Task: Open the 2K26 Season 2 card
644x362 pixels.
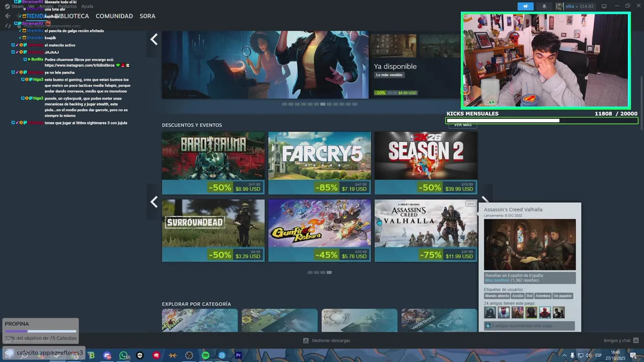Action: pos(426,163)
